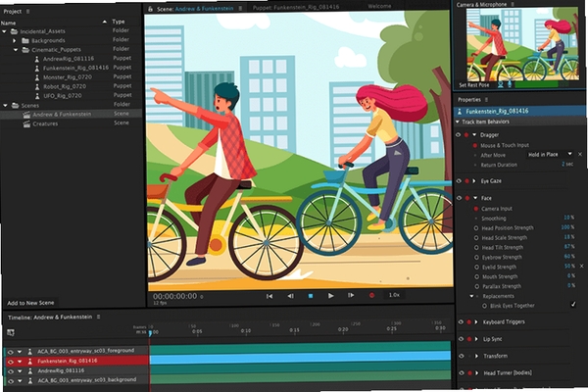Screen dimensions: 588x392
Task: Click Add to New Scene button
Action: (30, 303)
